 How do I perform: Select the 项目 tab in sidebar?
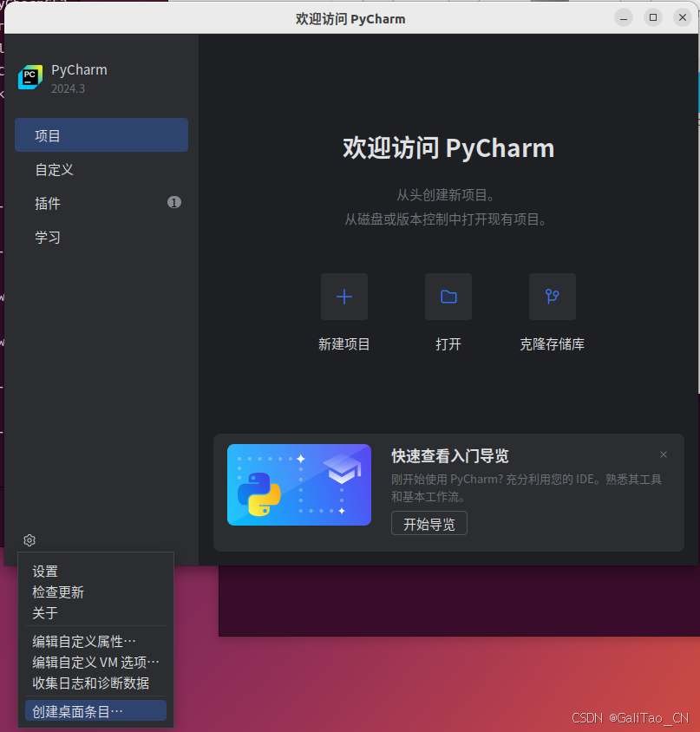click(101, 135)
